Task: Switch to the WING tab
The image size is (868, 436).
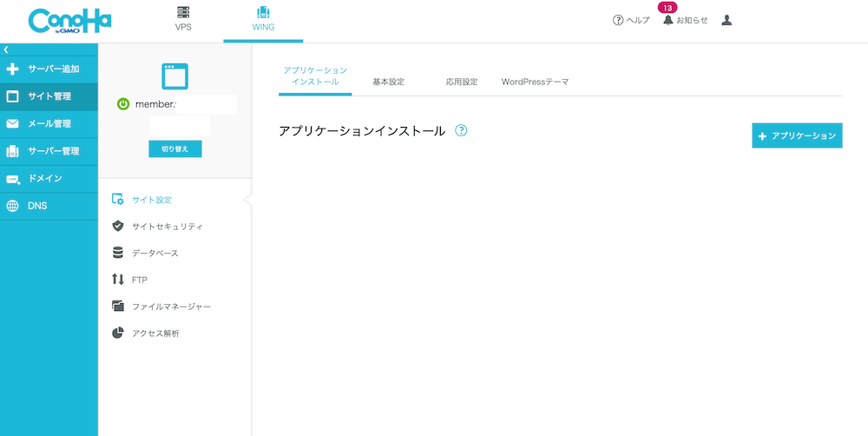Action: (x=263, y=19)
